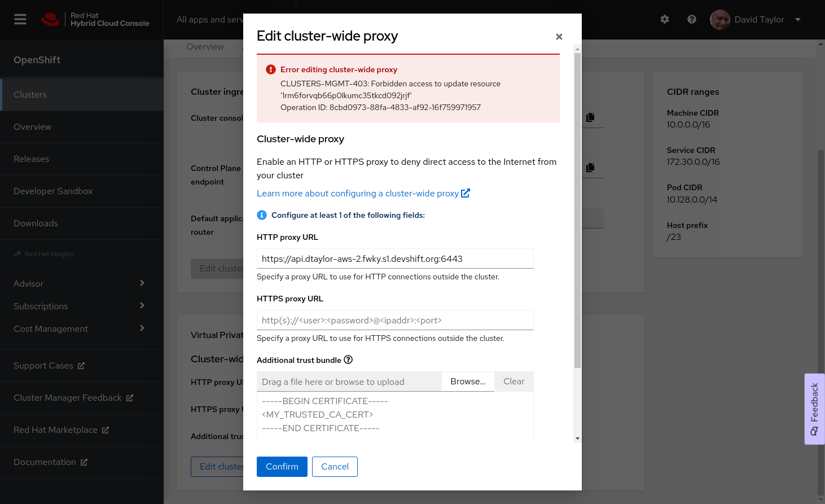Open the settings gear icon
Image resolution: width=825 pixels, height=504 pixels.
tap(665, 20)
